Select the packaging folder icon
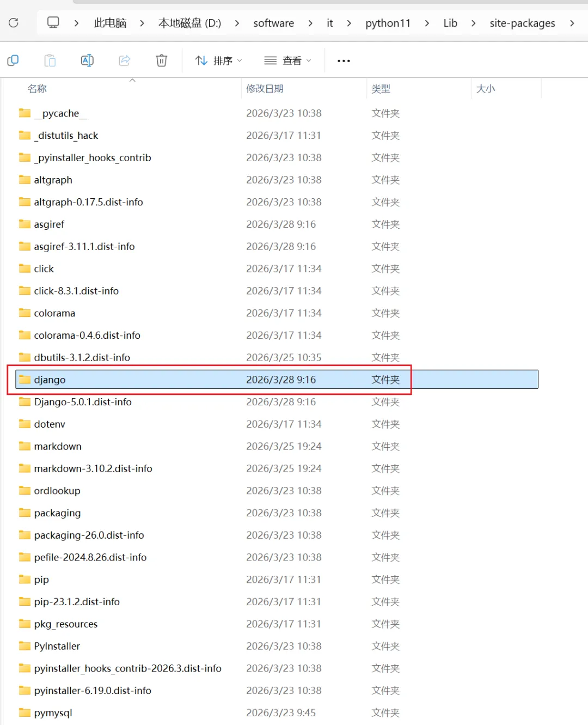 pyautogui.click(x=25, y=513)
